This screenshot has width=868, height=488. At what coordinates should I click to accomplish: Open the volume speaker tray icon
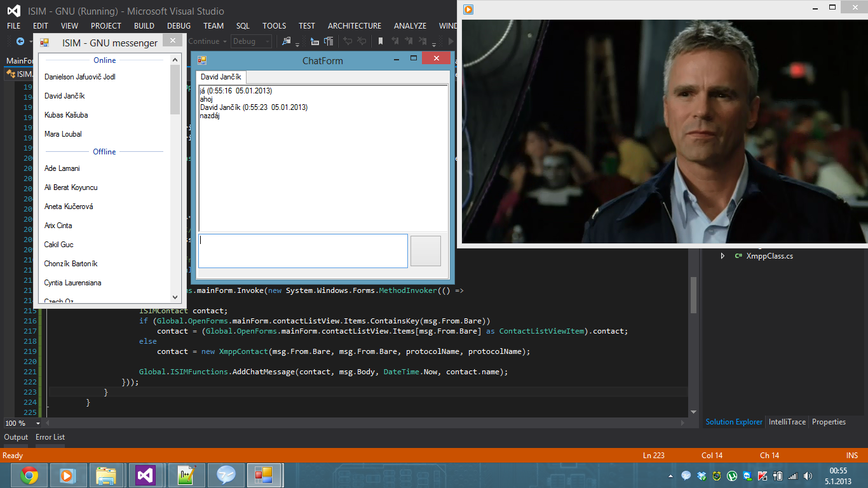808,475
